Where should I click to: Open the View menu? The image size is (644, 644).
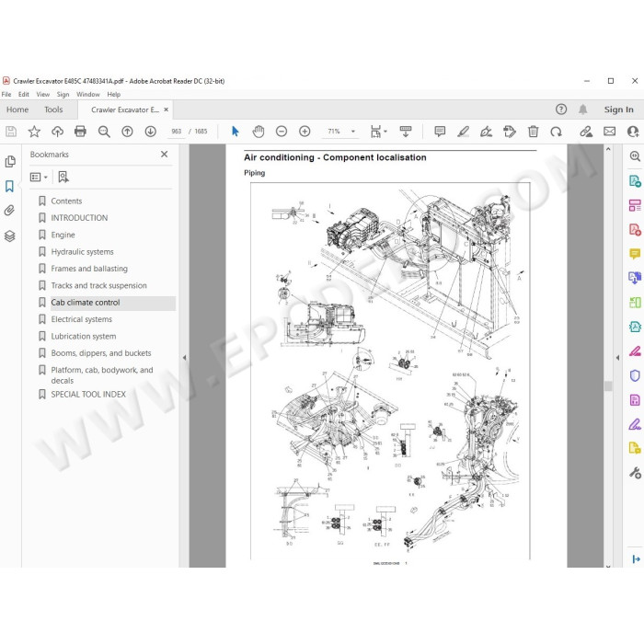coord(42,95)
